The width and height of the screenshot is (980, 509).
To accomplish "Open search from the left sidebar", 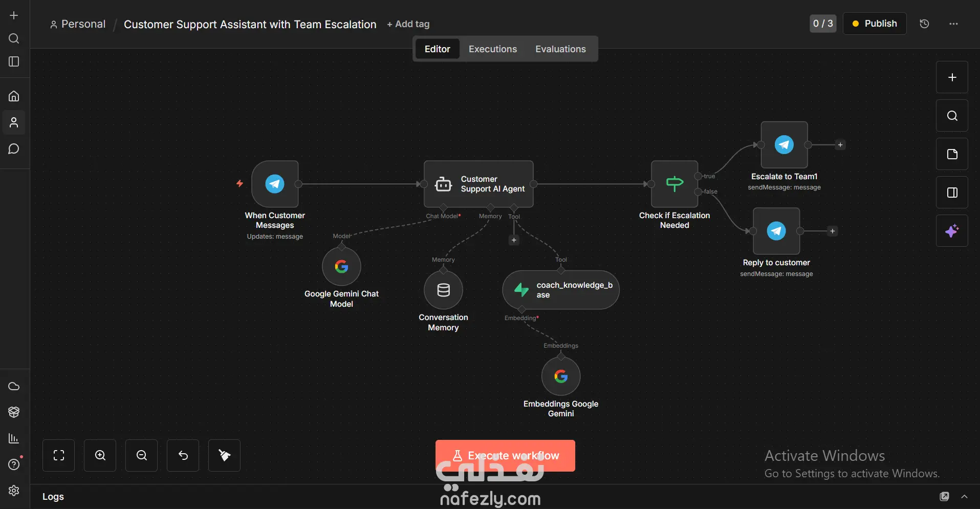I will 14,38.
